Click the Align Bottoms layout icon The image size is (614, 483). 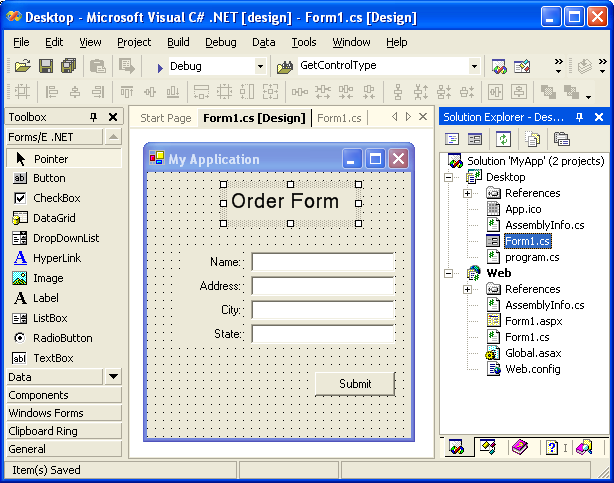(x=173, y=92)
